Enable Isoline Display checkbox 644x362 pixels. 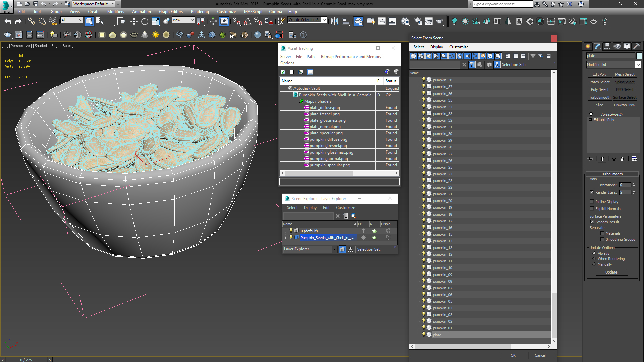click(x=592, y=201)
